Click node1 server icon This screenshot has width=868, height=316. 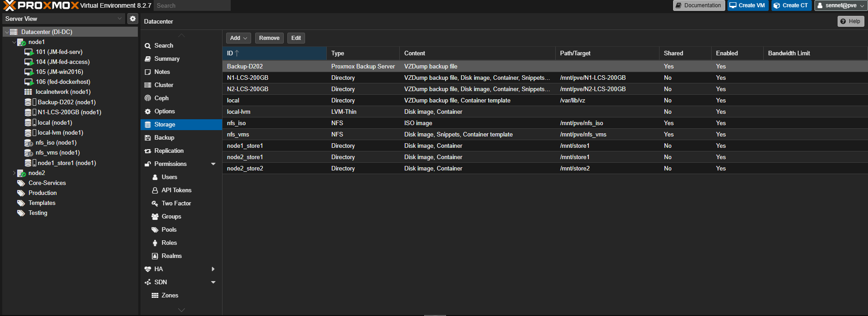click(x=21, y=42)
